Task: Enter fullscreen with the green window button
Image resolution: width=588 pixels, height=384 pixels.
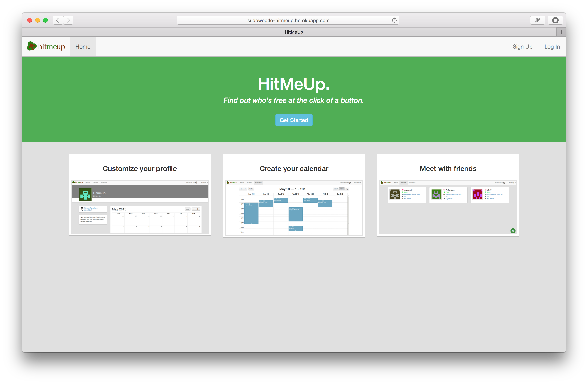Action: pyautogui.click(x=45, y=20)
